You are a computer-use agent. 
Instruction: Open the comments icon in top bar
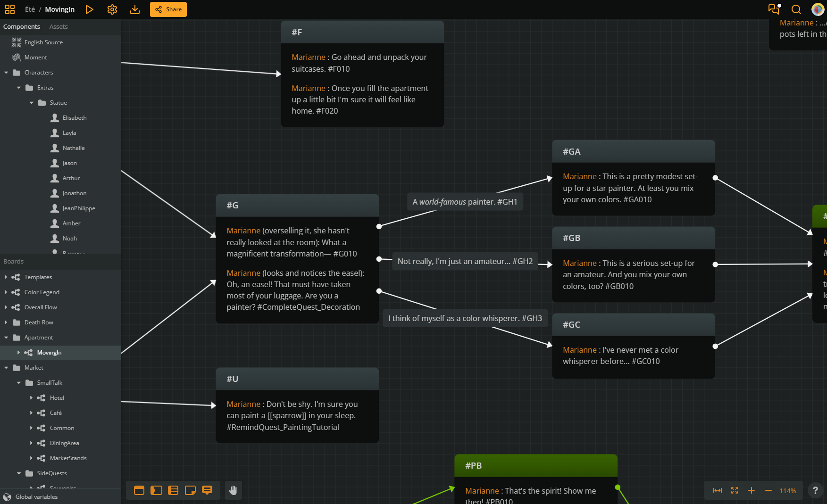774,9
